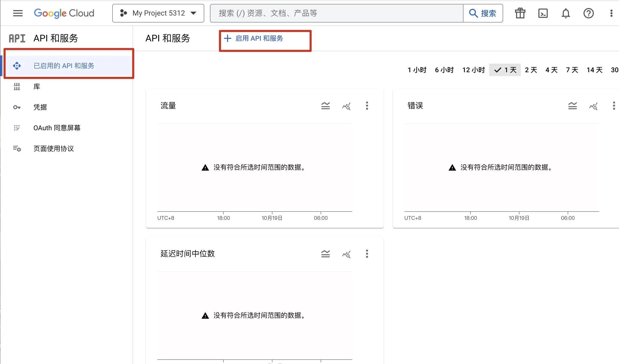This screenshot has height=364, width=619.
Task: Open the help question mark icon
Action: (588, 13)
